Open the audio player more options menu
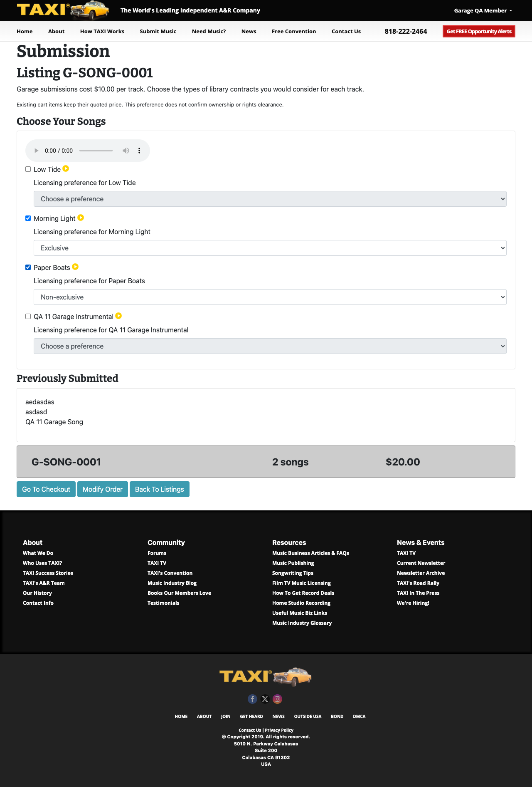 pos(139,151)
